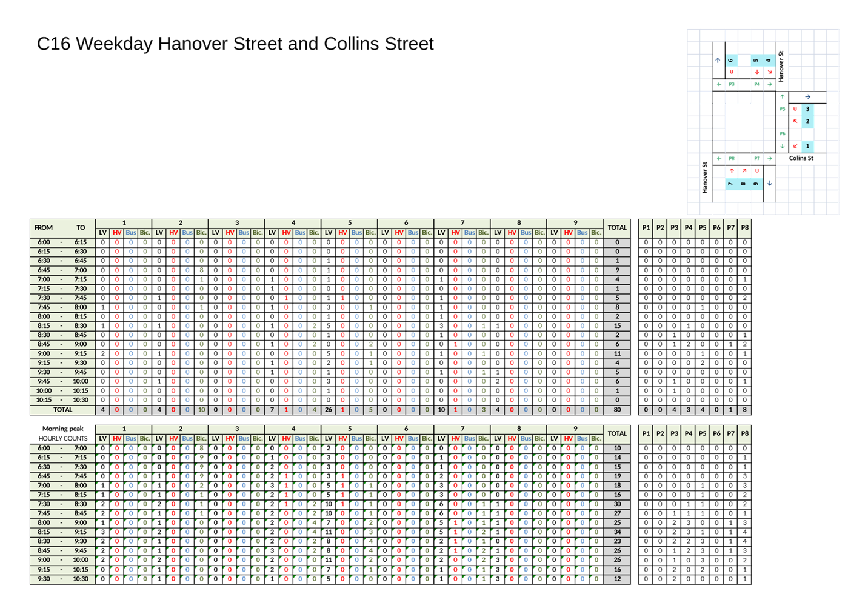
Task: Click the 'Morning peak' table label
Action: coord(63,429)
